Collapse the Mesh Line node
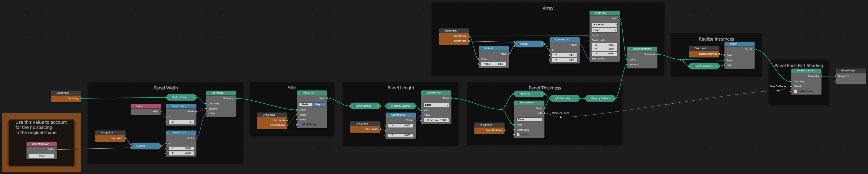868x174 pixels. (593, 13)
